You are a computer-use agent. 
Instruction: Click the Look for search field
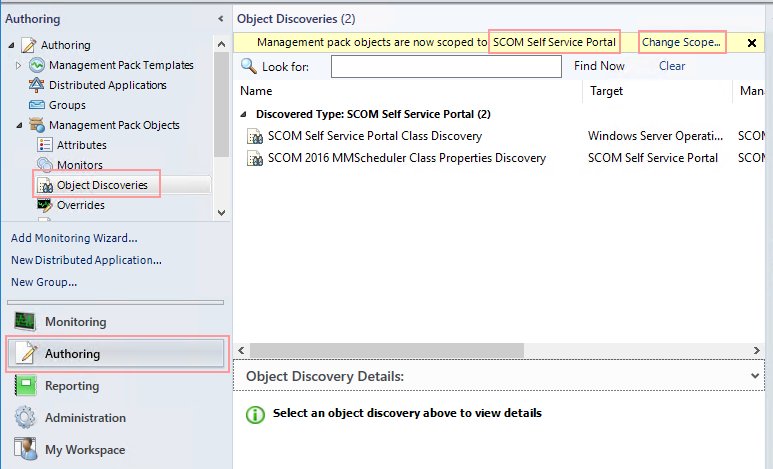tap(446, 67)
